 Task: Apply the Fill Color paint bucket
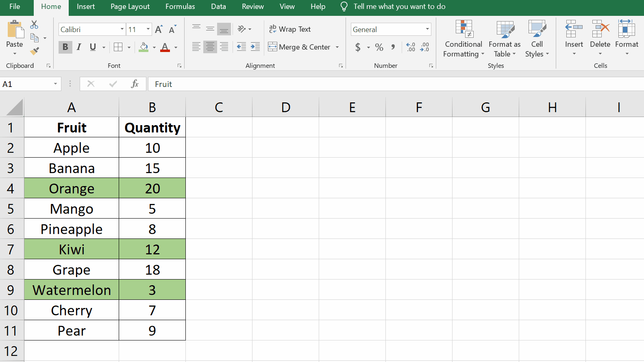pos(144,47)
